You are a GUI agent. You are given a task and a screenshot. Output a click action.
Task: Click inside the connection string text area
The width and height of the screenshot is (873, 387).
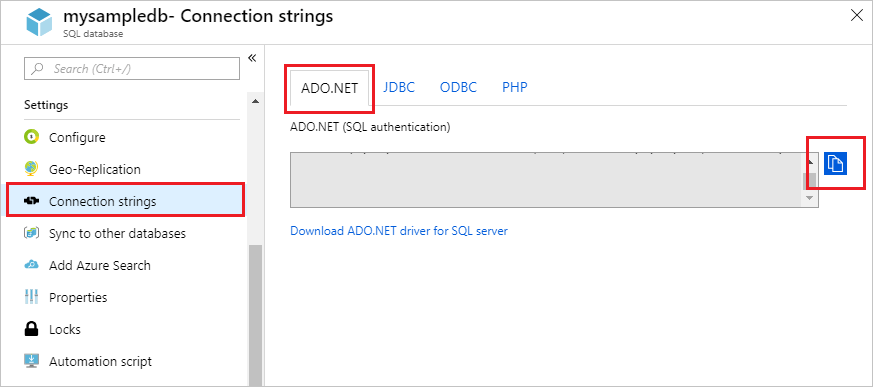coord(546,180)
